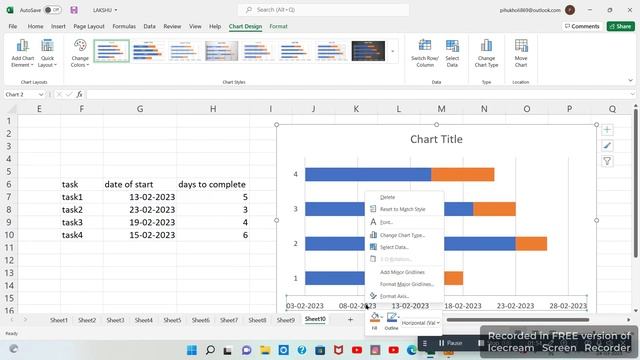Open the Formulas tab

pos(124,26)
